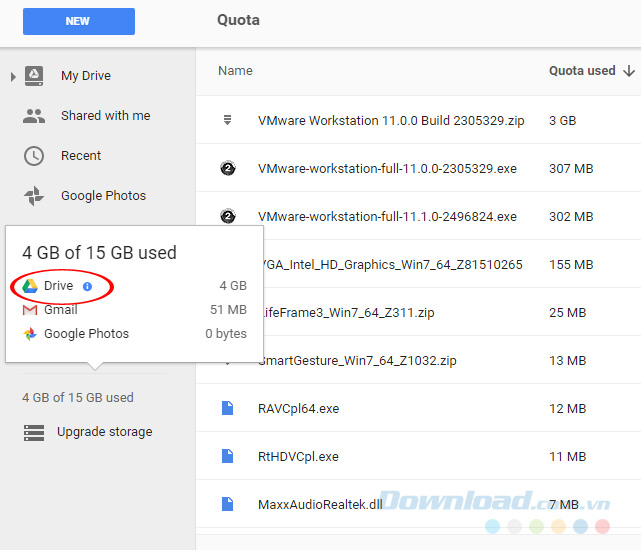The height and width of the screenshot is (550, 641).
Task: Click the My Drive icon
Action: coord(34,76)
